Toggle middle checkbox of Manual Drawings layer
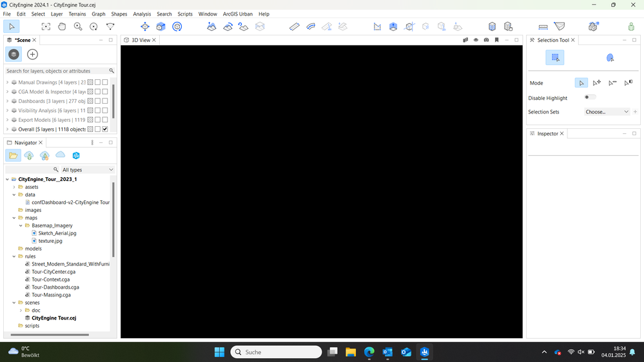Image resolution: width=644 pixels, height=362 pixels. (98, 82)
